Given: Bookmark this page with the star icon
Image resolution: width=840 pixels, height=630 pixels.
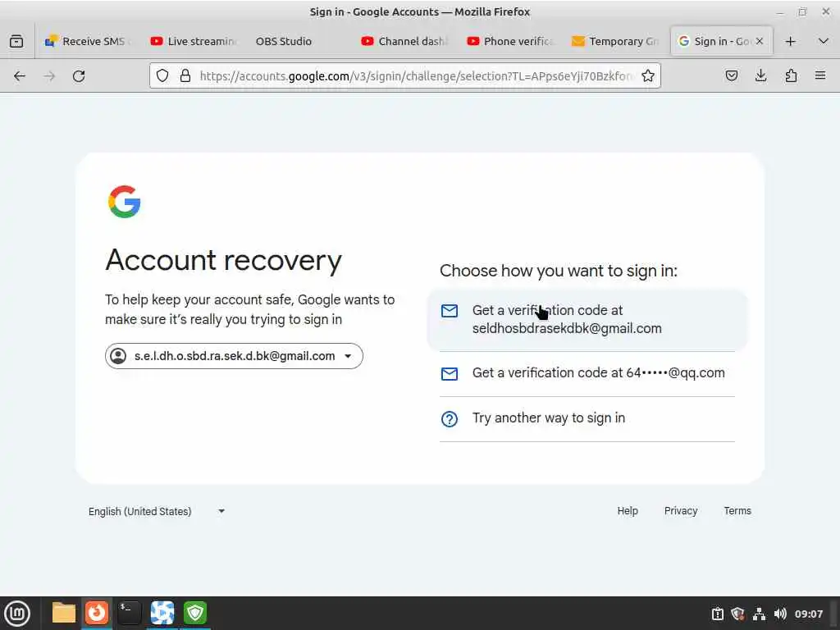Looking at the screenshot, I should [x=648, y=76].
